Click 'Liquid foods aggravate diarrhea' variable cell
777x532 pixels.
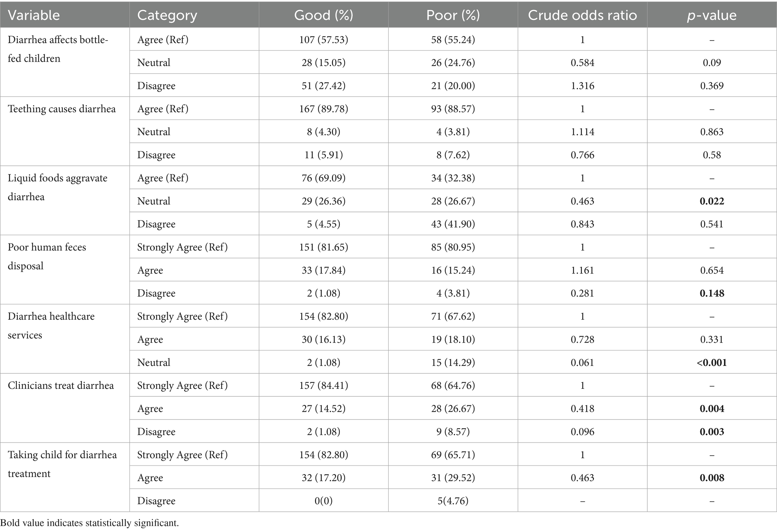[58, 187]
